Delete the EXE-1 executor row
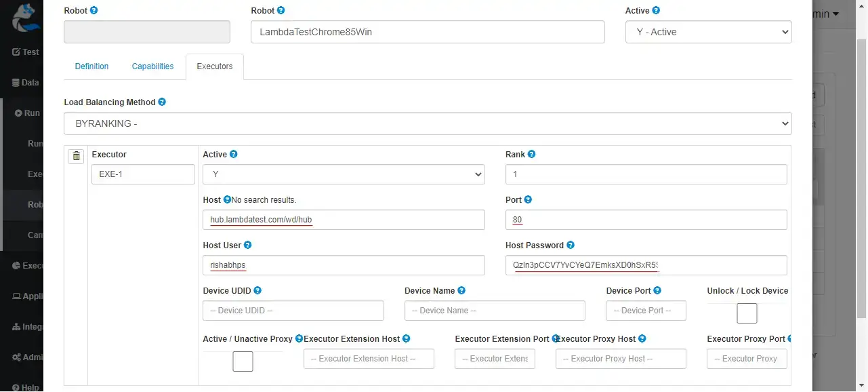Screen dimensions: 868x392 pyautogui.click(x=76, y=156)
